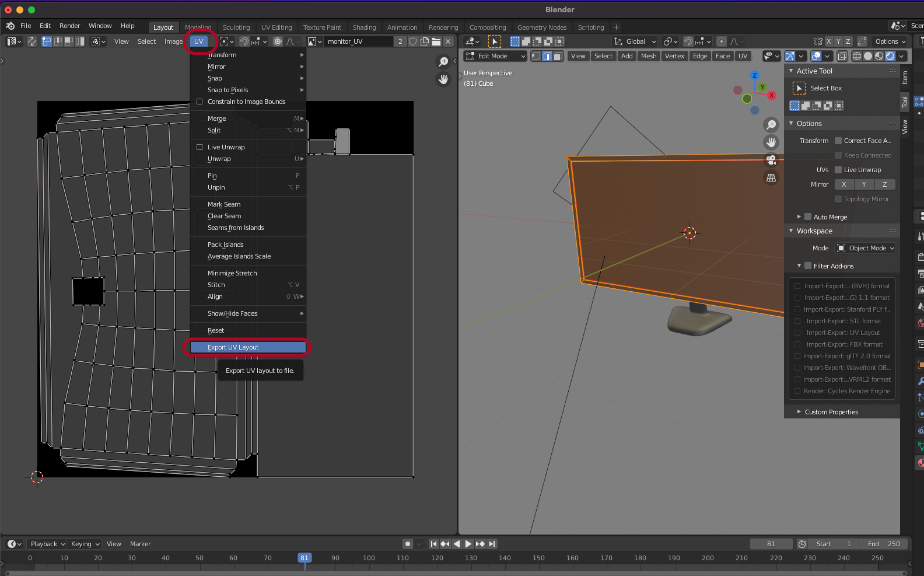Collapse the Workspace panel
Viewport: 924px width, 576px height.
792,231
